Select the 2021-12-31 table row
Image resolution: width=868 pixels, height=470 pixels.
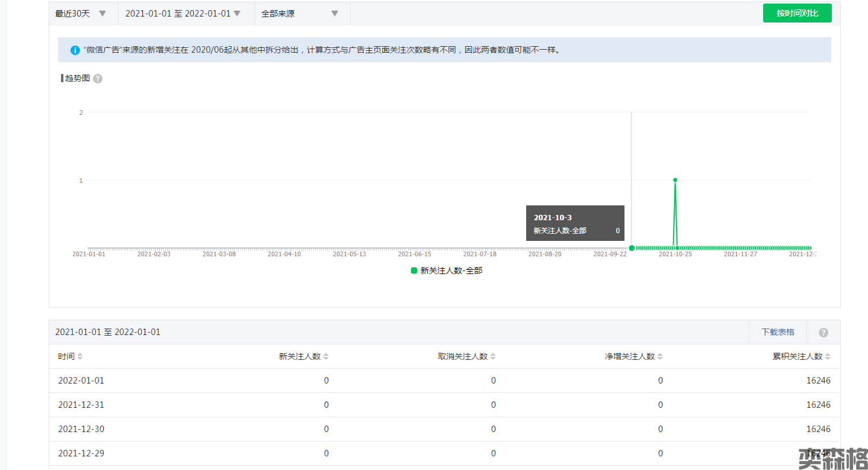pos(444,405)
